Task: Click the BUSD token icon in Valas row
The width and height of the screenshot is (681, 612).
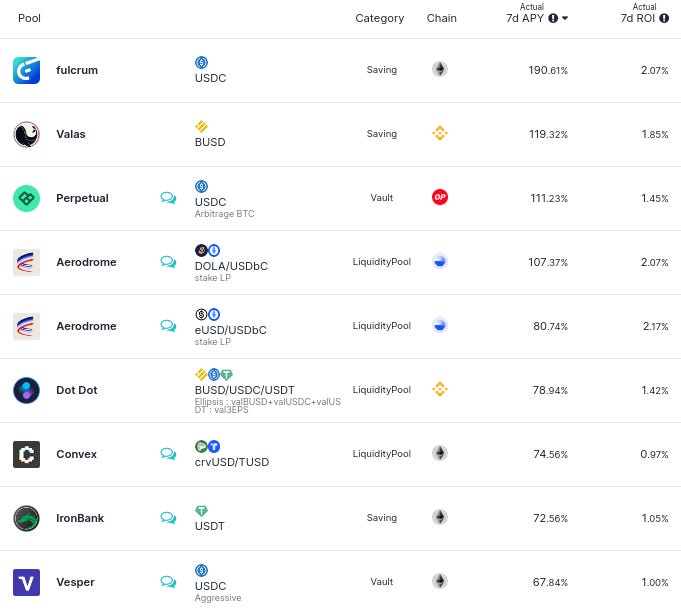Action: [x=202, y=126]
